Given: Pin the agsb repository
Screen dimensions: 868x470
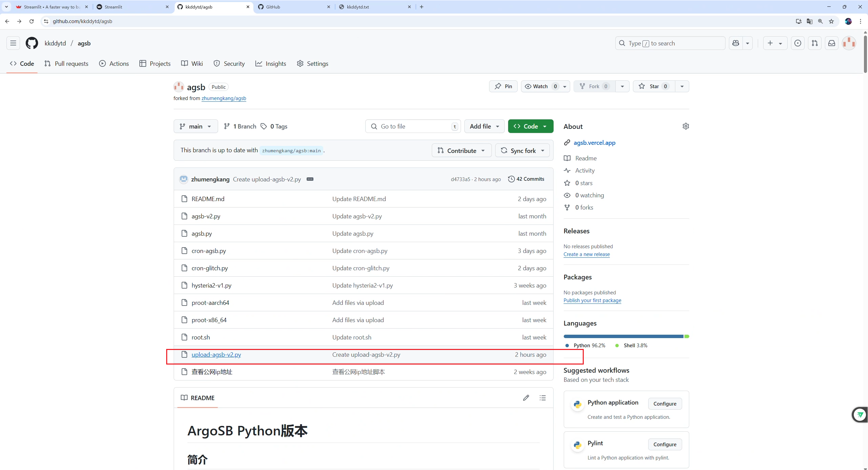Looking at the screenshot, I should tap(503, 86).
